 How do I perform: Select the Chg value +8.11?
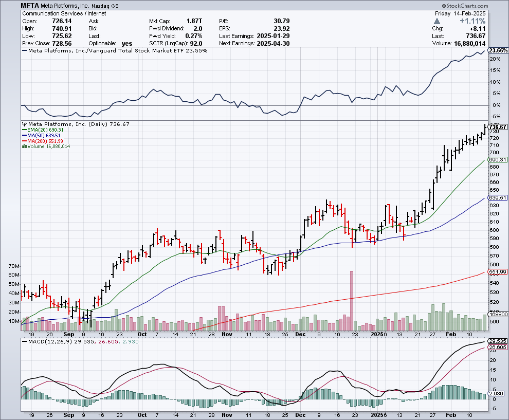point(477,29)
